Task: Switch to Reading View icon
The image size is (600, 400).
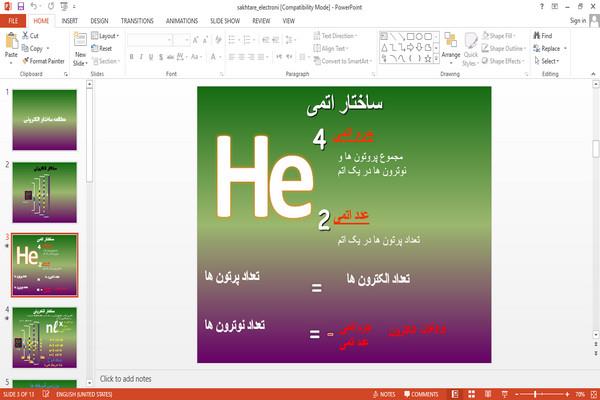Action: click(x=488, y=394)
